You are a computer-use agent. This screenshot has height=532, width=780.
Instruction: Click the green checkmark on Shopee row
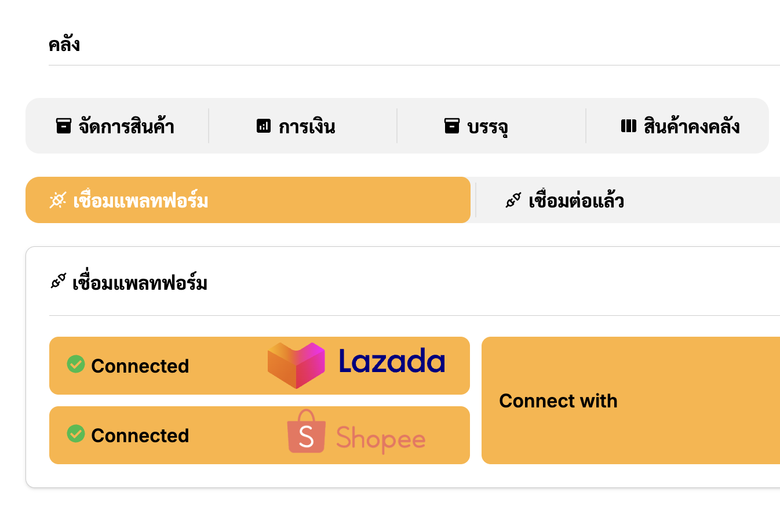pos(76,433)
